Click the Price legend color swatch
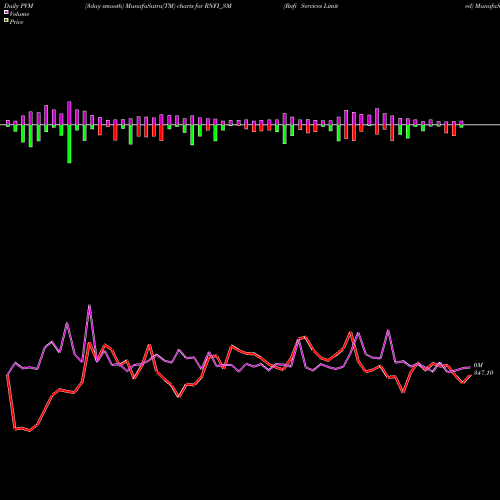 pyautogui.click(x=6, y=21)
